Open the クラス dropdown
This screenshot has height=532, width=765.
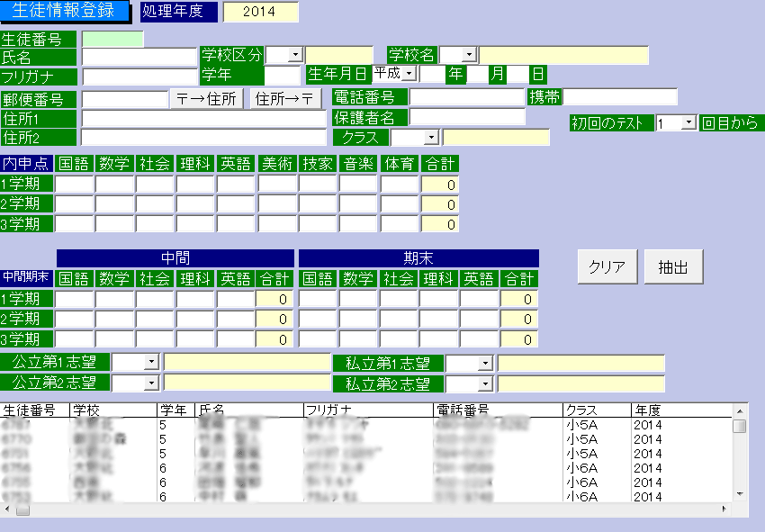pyautogui.click(x=430, y=137)
